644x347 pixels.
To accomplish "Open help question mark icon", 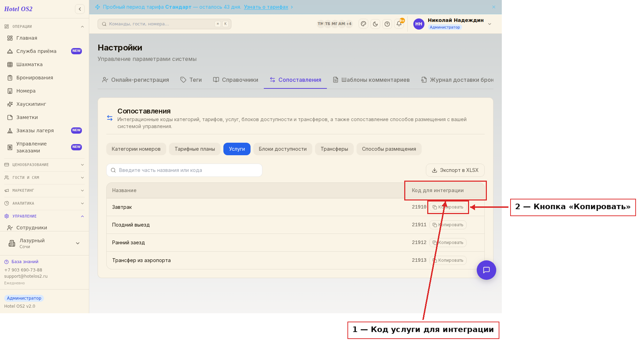I will point(387,24).
